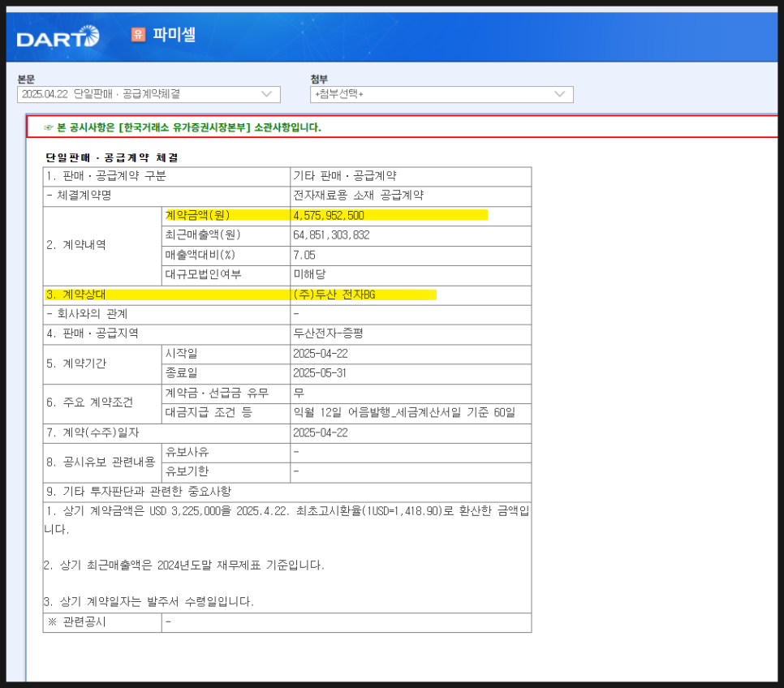
Task: Click the 파미셀 company name
Action: click(x=174, y=35)
